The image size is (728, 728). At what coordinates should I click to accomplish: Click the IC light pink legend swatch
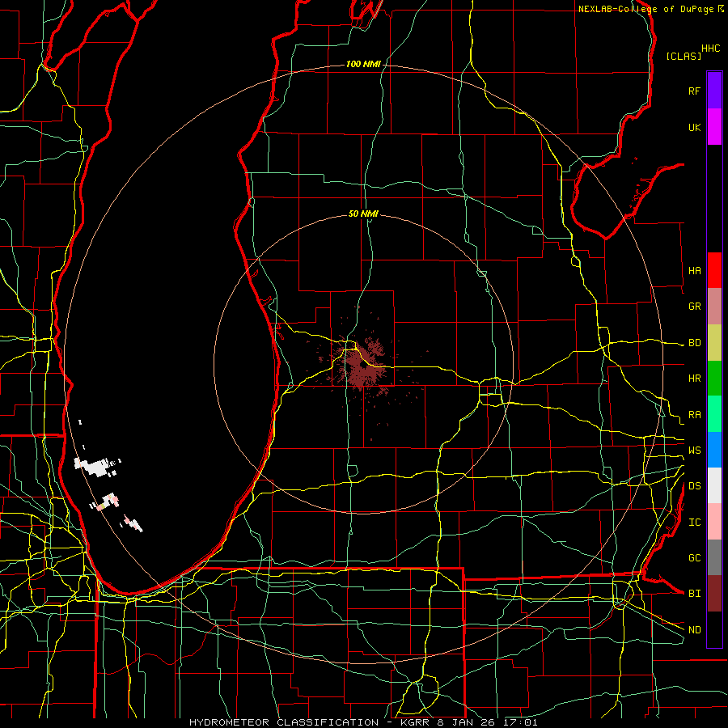[x=714, y=522]
